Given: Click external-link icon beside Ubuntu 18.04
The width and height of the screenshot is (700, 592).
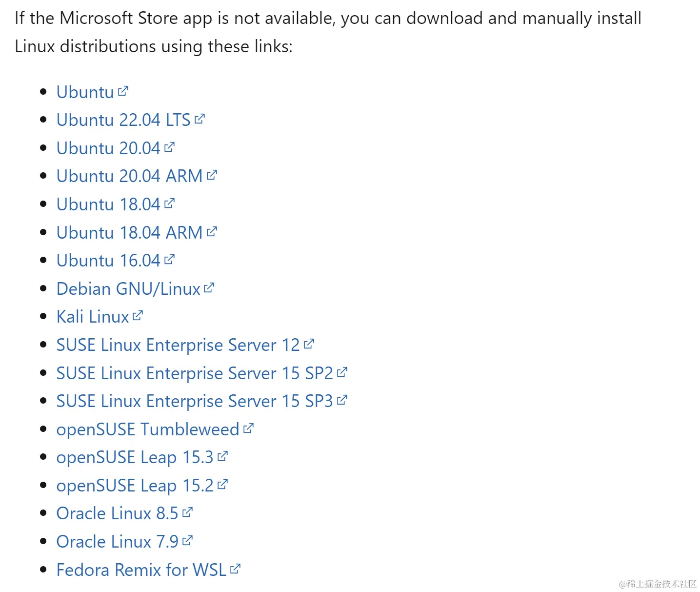Looking at the screenshot, I should tap(169, 203).
